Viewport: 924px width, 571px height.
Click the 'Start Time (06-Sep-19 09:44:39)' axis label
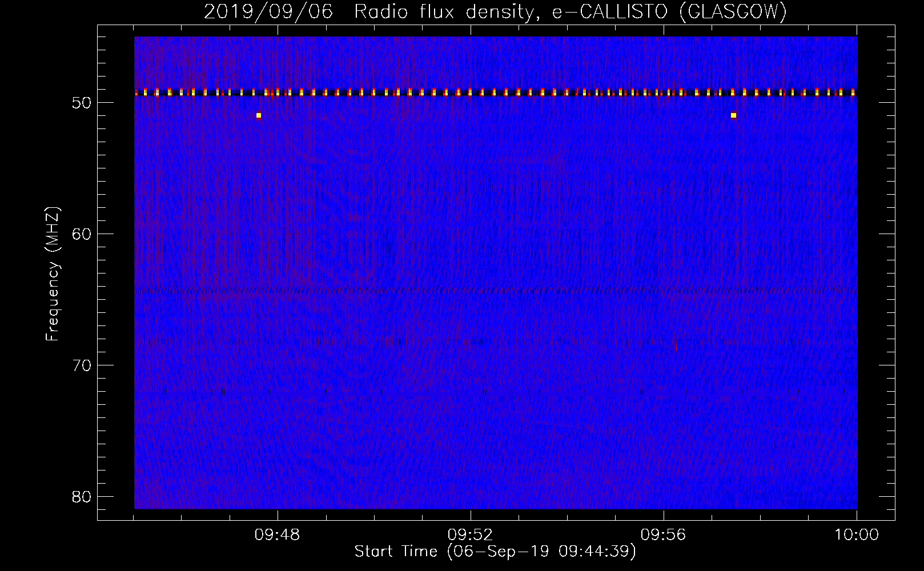[495, 552]
